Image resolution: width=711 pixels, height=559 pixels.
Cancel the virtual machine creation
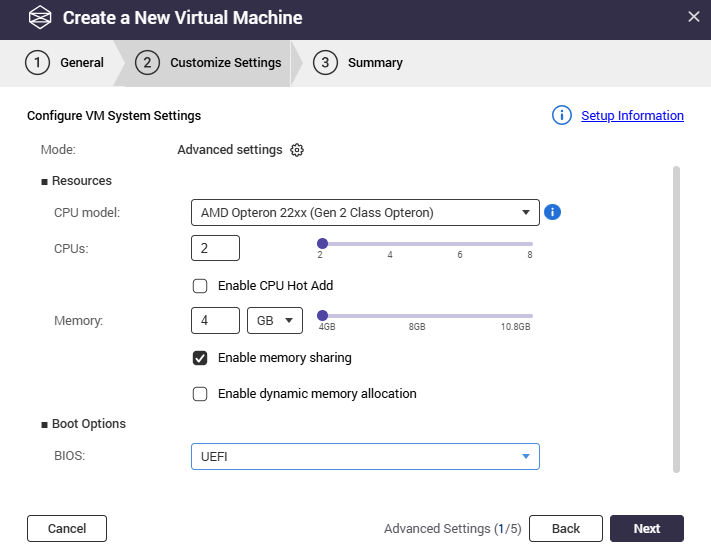pyautogui.click(x=67, y=529)
